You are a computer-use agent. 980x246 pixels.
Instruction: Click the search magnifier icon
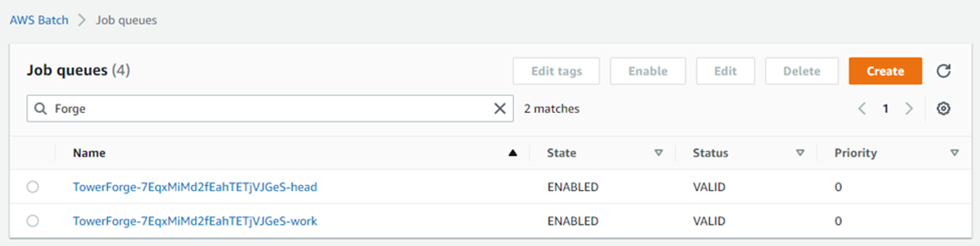click(40, 108)
